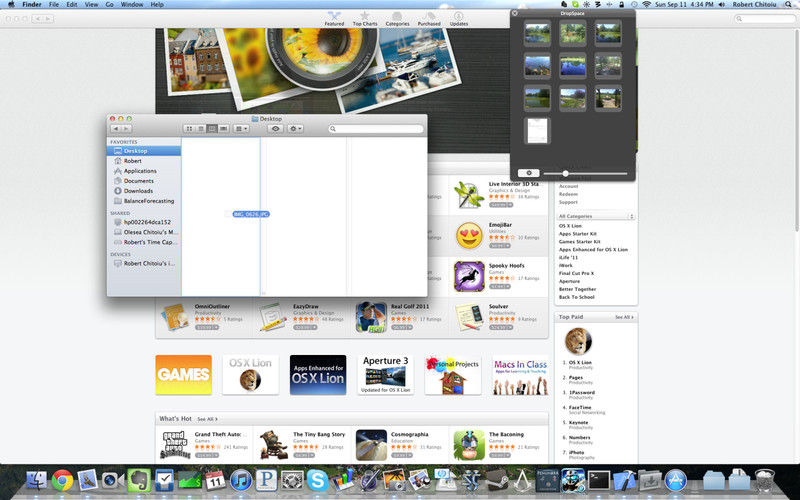
Task: Close the DropSpace panel
Action: pos(515,13)
